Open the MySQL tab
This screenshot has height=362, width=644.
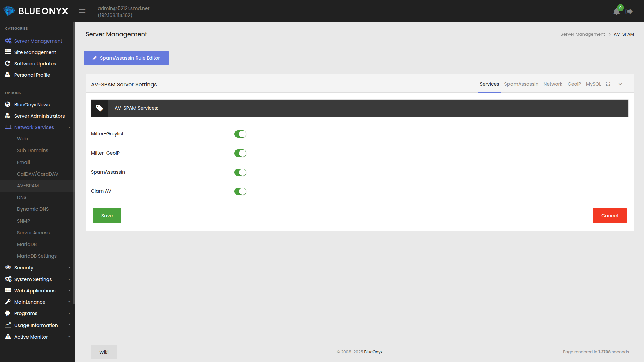coord(593,84)
